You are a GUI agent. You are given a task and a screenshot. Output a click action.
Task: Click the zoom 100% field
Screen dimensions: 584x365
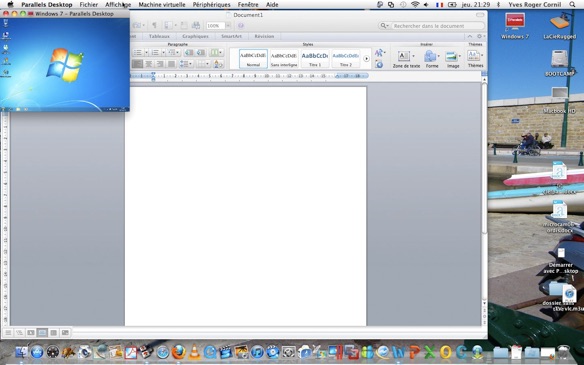point(216,26)
